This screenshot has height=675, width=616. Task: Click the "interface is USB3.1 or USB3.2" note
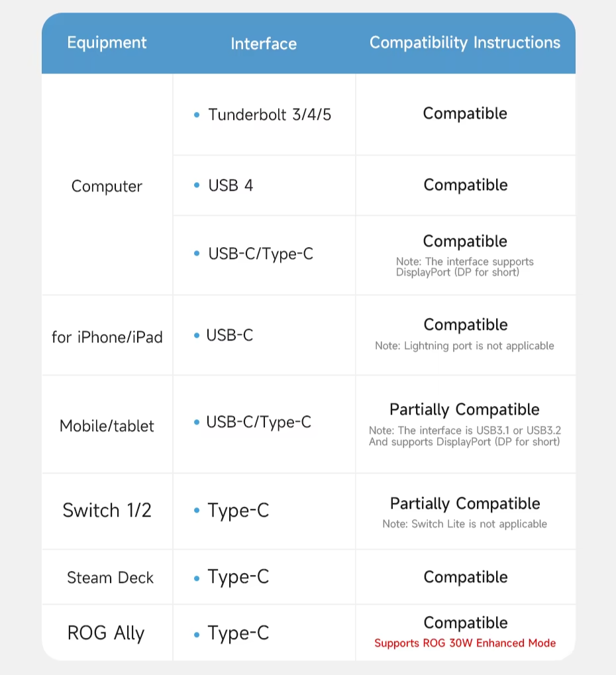(x=465, y=431)
